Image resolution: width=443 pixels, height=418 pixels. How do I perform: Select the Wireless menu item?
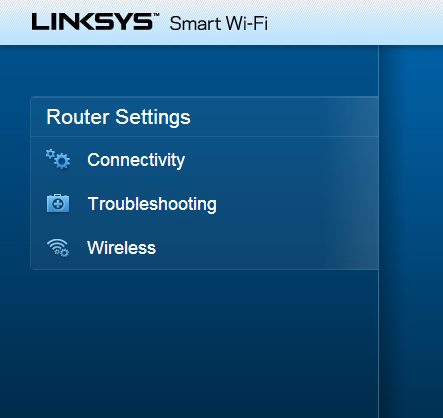coord(204,248)
